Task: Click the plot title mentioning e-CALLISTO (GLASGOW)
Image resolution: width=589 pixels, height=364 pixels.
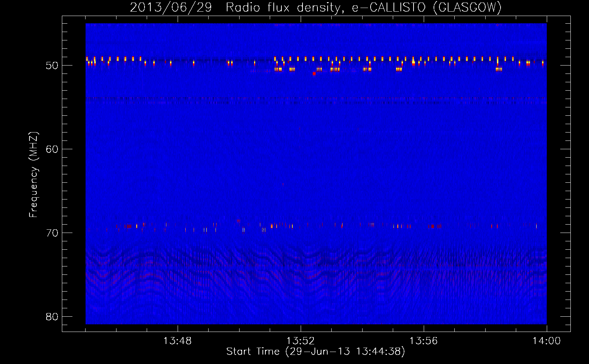Action: pos(316,7)
